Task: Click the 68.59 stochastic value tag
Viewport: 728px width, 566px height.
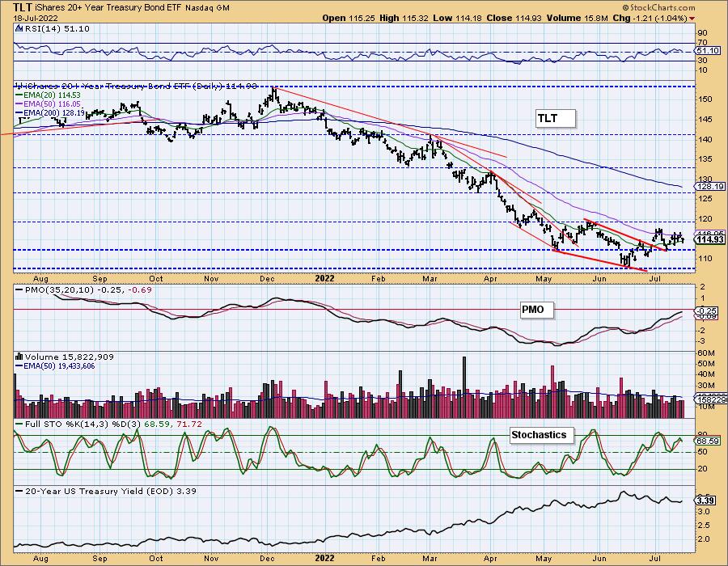Action: pos(708,441)
